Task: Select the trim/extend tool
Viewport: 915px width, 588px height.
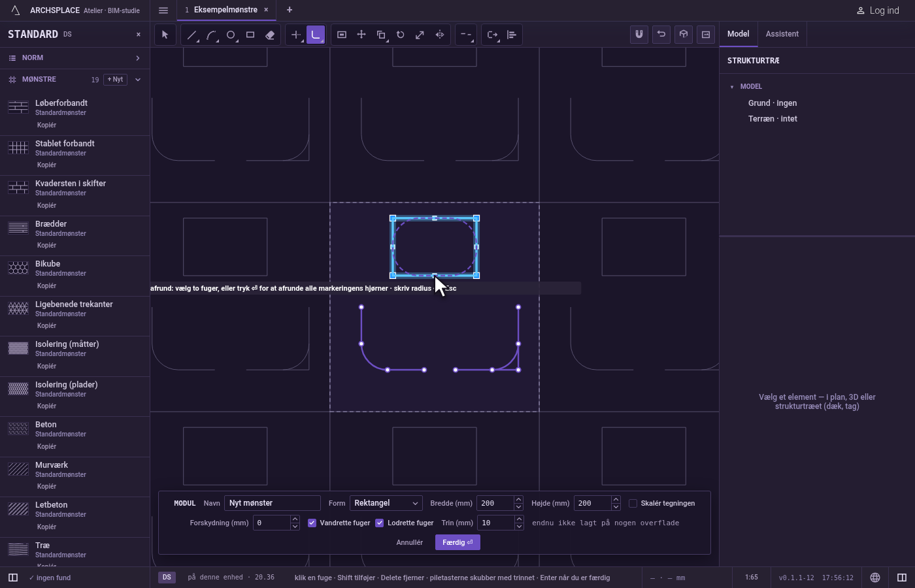Action: [x=296, y=35]
